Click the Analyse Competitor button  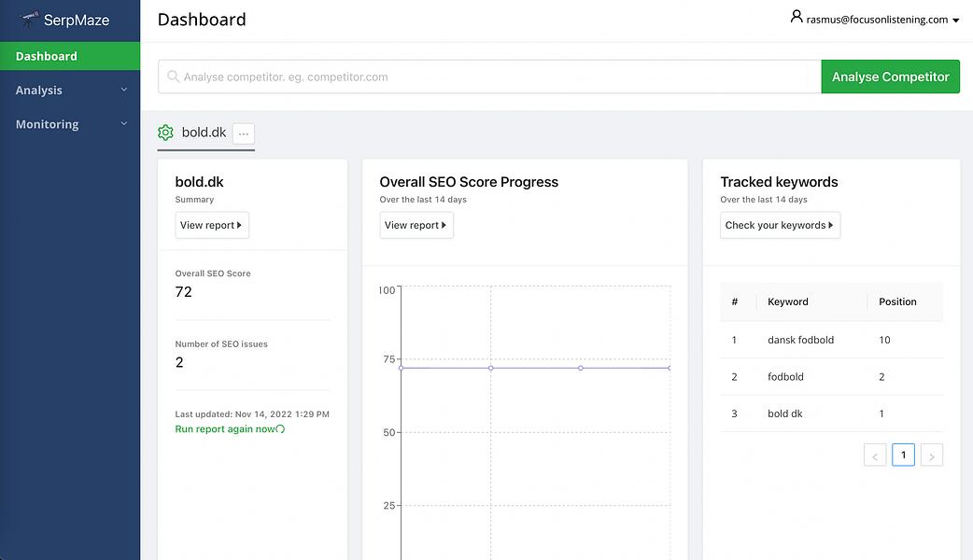click(x=891, y=77)
